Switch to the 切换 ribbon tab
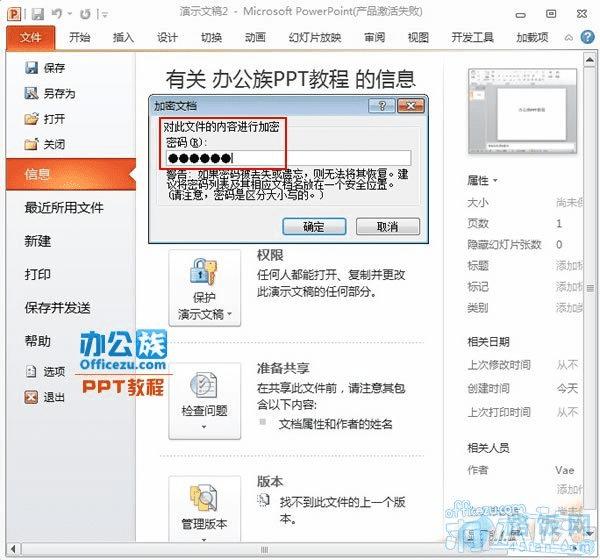The width and height of the screenshot is (600, 560). [212, 38]
